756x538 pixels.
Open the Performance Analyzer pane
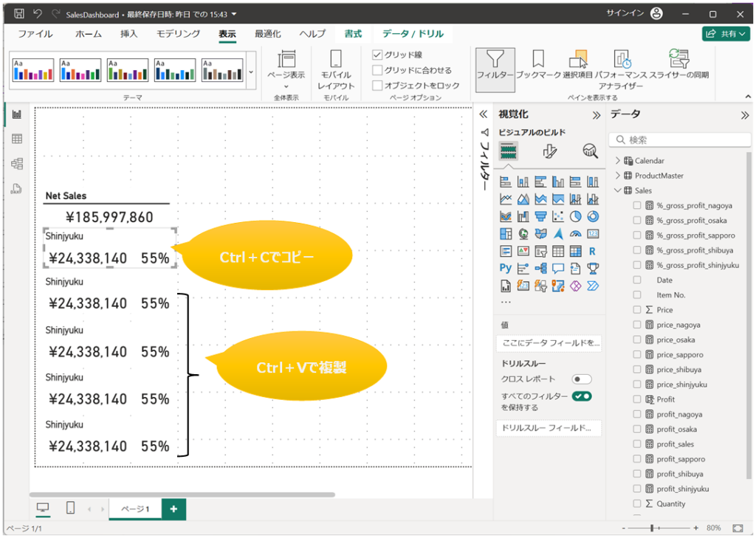coord(621,65)
